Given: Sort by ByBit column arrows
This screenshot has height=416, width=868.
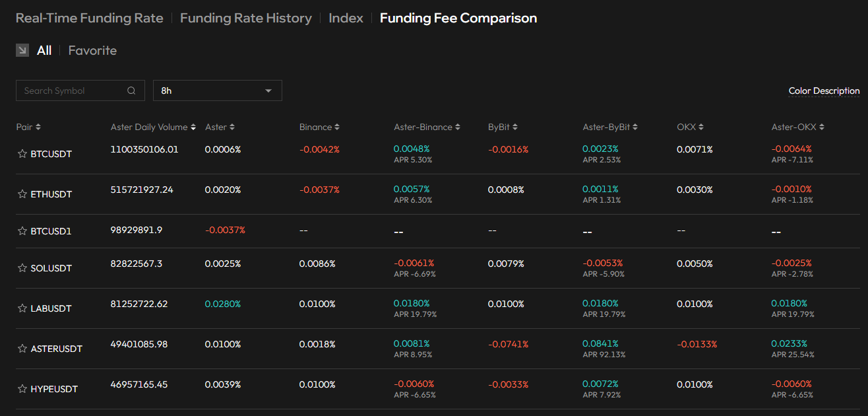Looking at the screenshot, I should click(515, 127).
